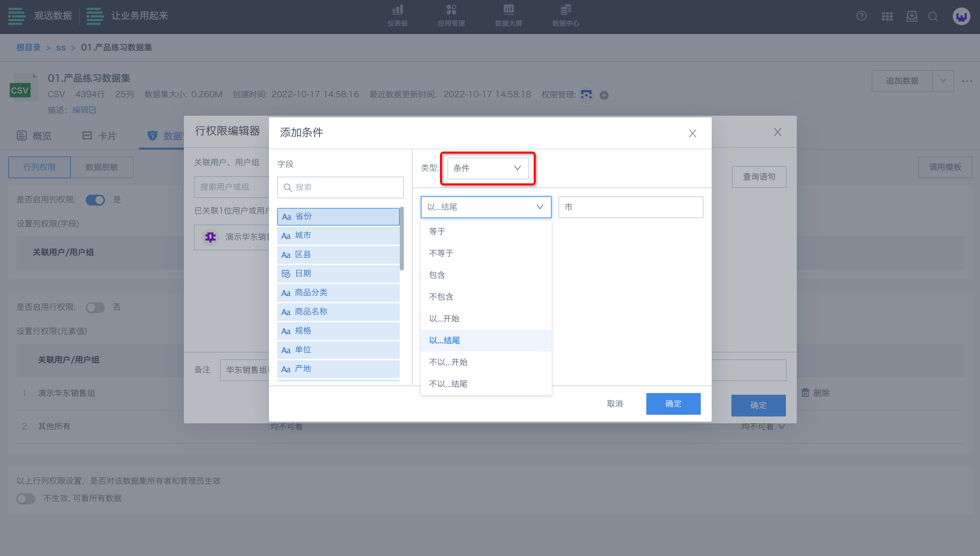Open the three-dot more options menu

967,81
